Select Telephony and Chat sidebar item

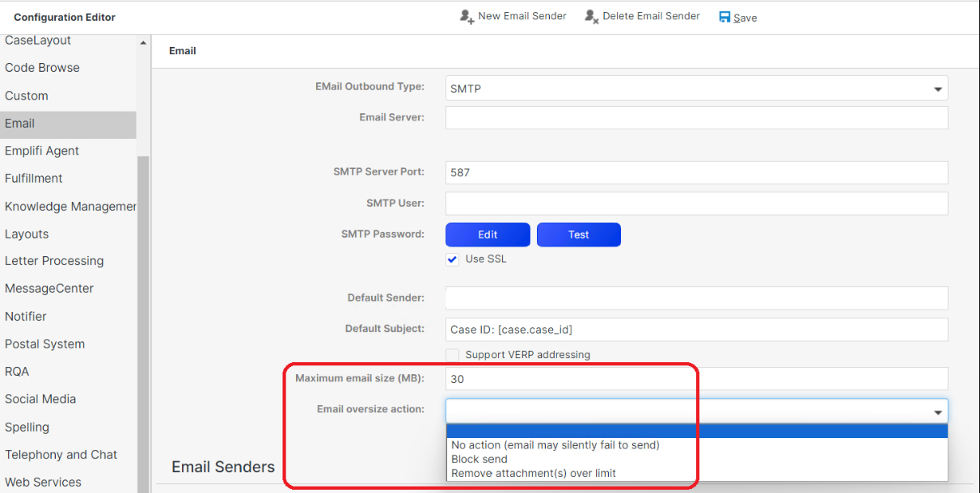pos(61,455)
